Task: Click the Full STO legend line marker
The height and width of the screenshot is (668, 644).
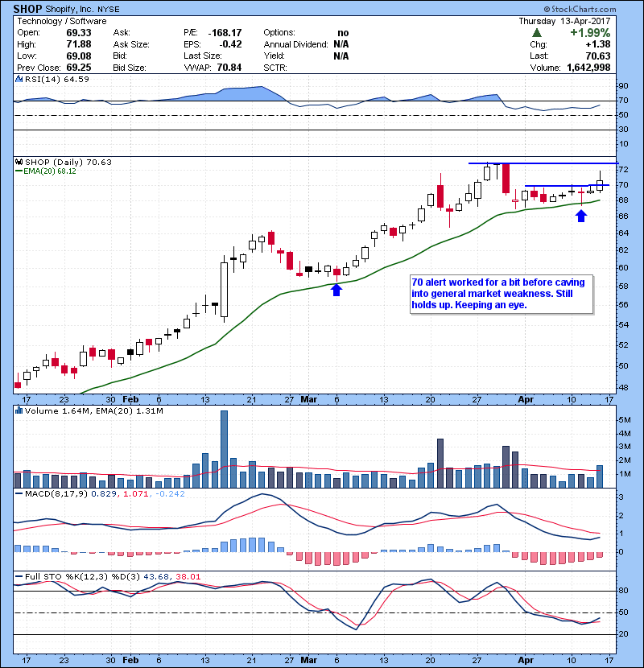Action: coord(19,577)
